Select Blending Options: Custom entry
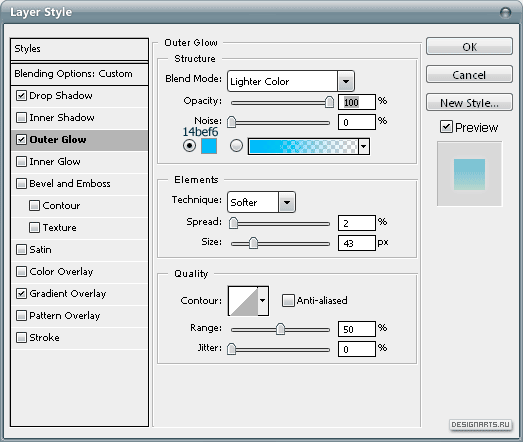The image size is (523, 442). coord(79,74)
